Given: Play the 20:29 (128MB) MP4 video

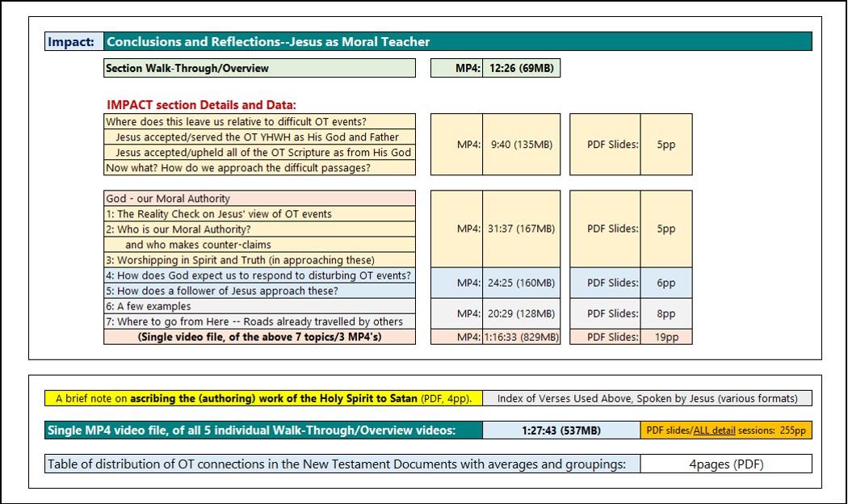Looking at the screenshot, I should pos(520,313).
